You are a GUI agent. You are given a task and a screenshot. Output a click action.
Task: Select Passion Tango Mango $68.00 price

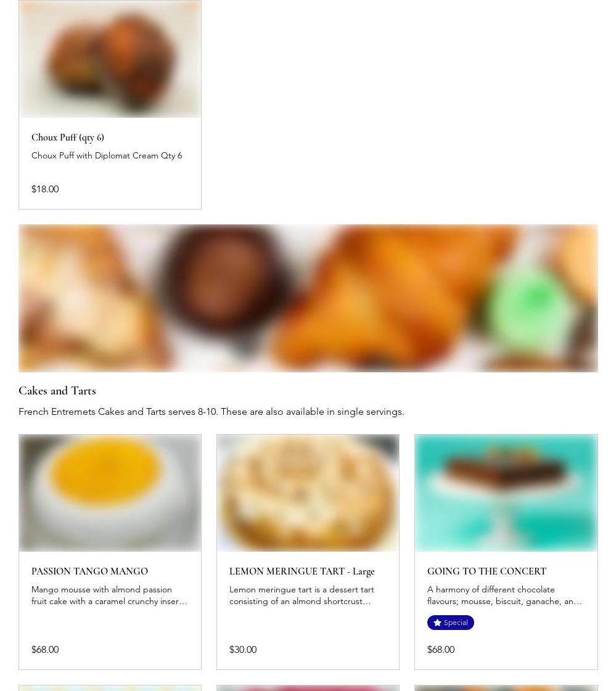pos(45,650)
